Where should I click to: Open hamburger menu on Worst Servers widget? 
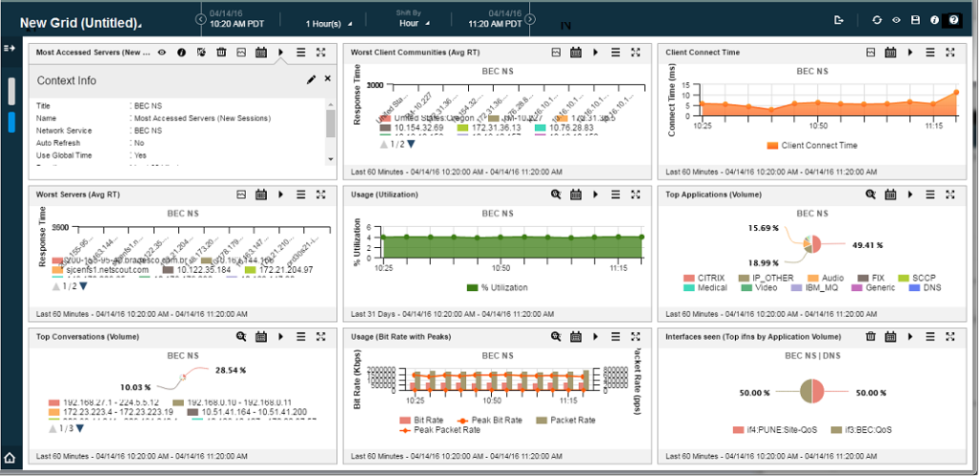pos(301,193)
